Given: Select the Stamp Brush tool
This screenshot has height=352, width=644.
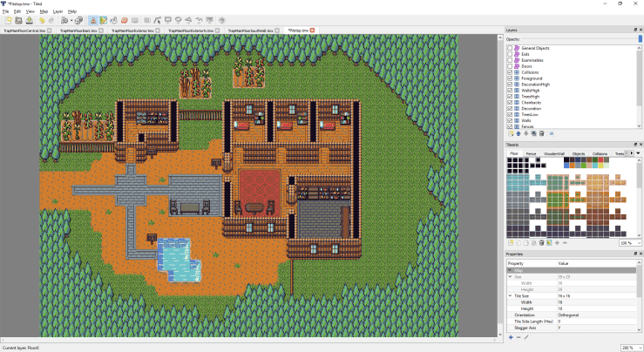Looking at the screenshot, I should 92,19.
